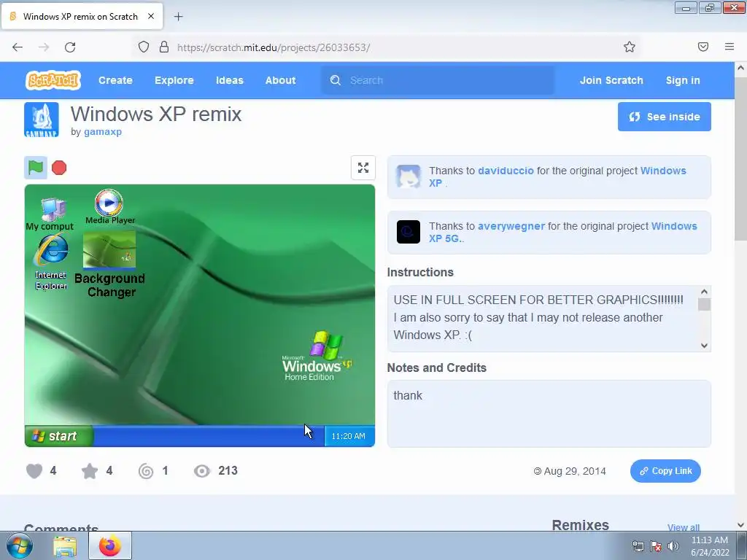Click the 11:20 AM clock in XP taskbar
747x560 pixels.
[x=348, y=436]
